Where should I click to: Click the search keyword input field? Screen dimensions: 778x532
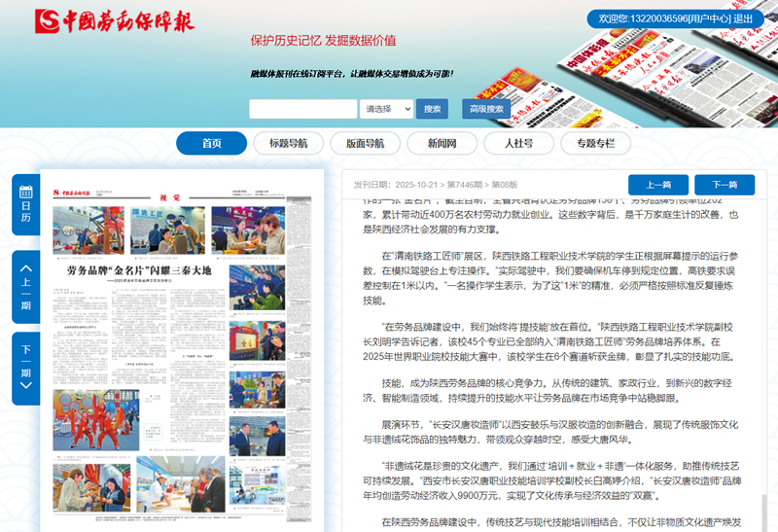point(302,109)
